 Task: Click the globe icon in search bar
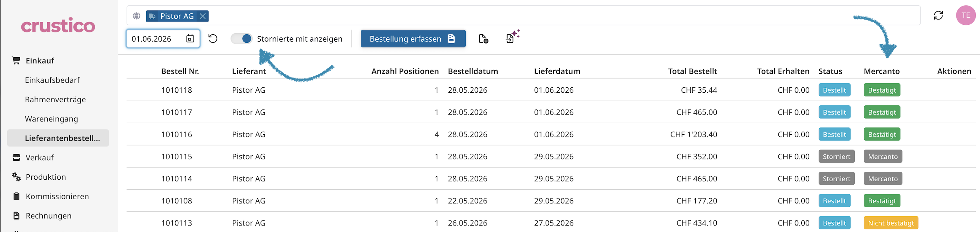click(x=136, y=16)
